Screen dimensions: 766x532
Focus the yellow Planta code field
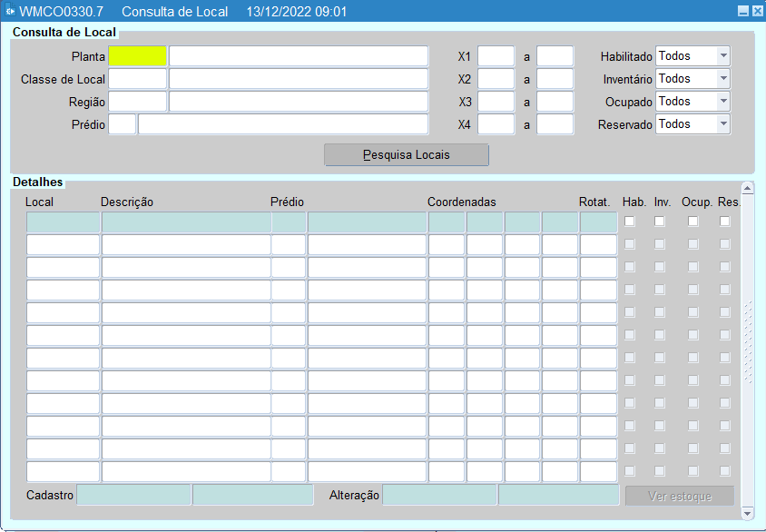[x=137, y=56]
